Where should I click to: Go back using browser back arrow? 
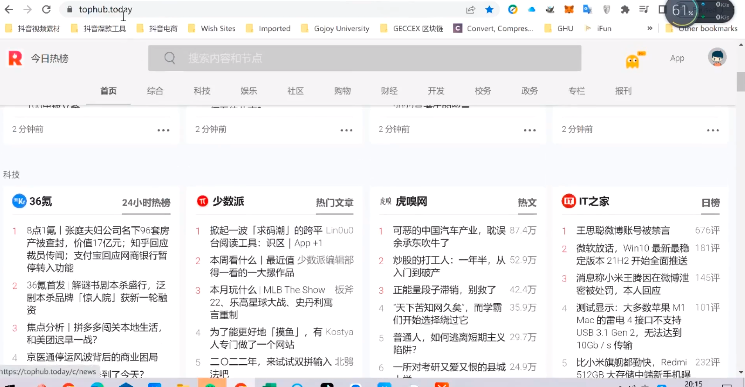[9, 9]
